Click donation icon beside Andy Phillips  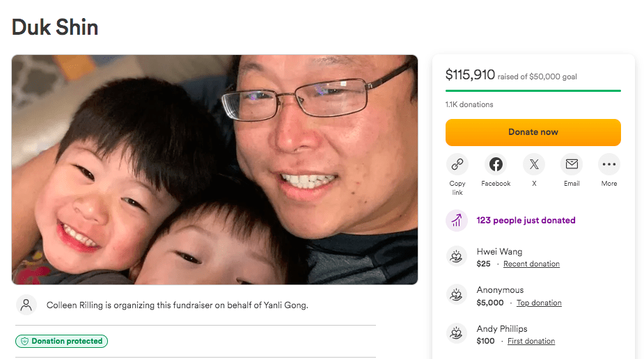coord(457,334)
